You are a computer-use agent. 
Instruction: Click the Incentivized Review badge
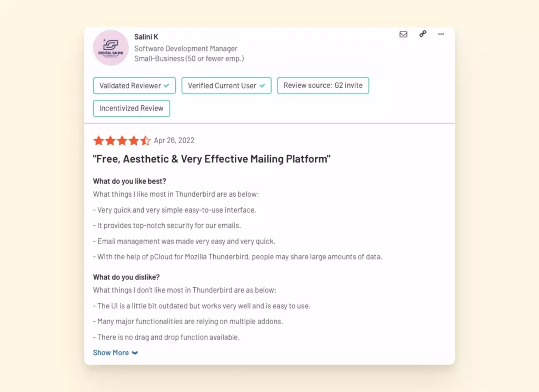coord(132,108)
